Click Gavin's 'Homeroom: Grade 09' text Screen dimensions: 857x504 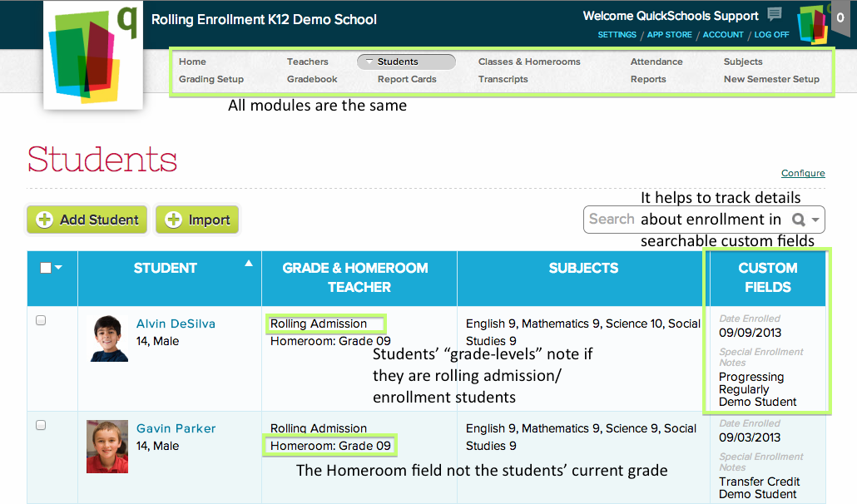click(x=330, y=446)
